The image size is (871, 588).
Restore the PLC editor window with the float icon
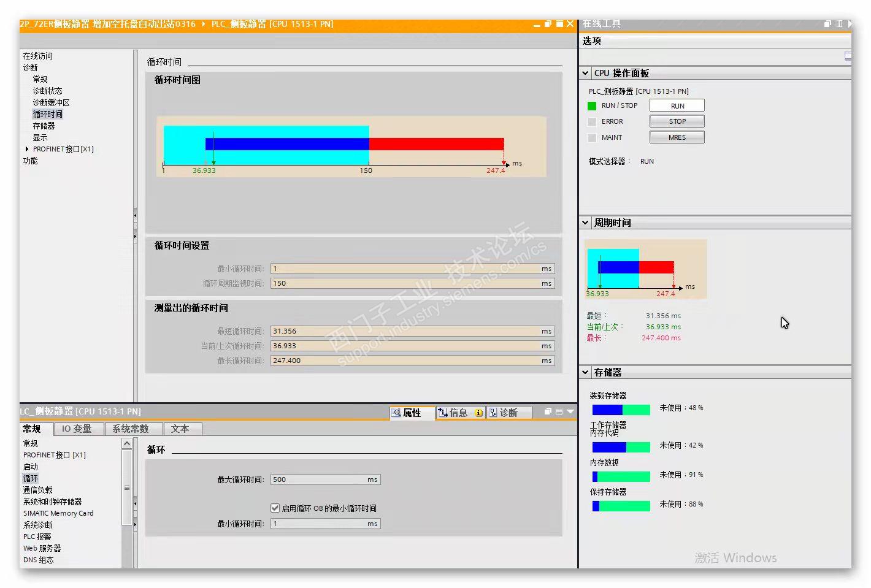pos(548,24)
